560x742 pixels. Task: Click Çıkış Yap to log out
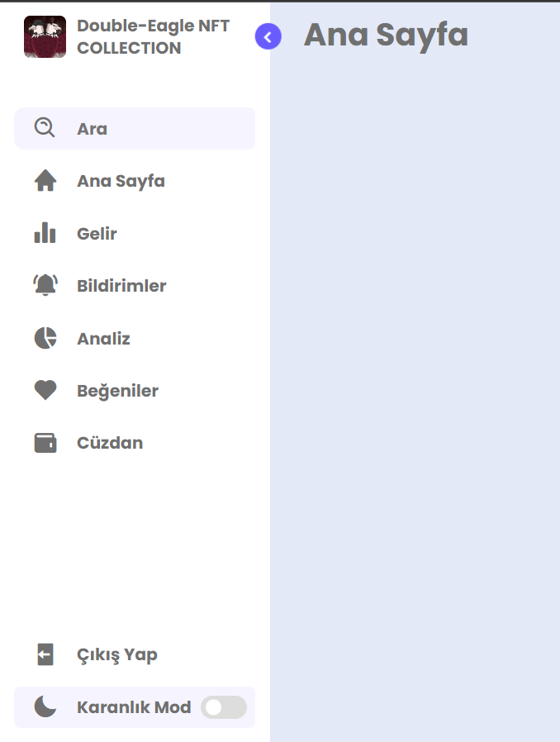(x=116, y=654)
